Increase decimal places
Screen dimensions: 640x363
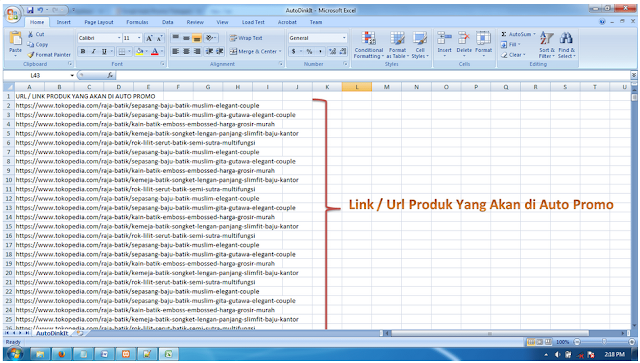point(332,51)
